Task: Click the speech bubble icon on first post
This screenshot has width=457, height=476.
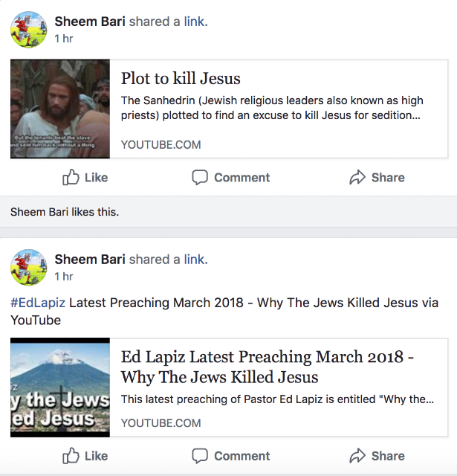Action: click(x=200, y=177)
